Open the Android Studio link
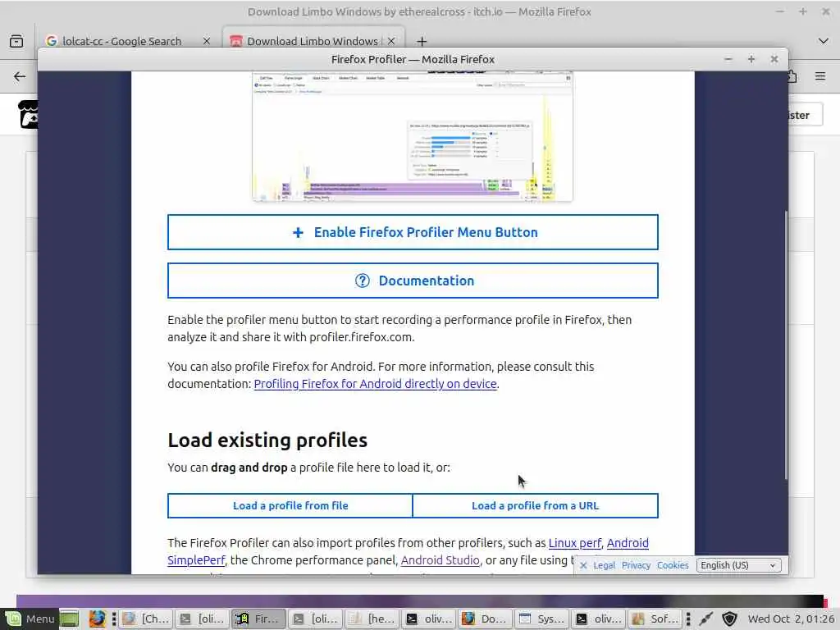 pos(440,559)
